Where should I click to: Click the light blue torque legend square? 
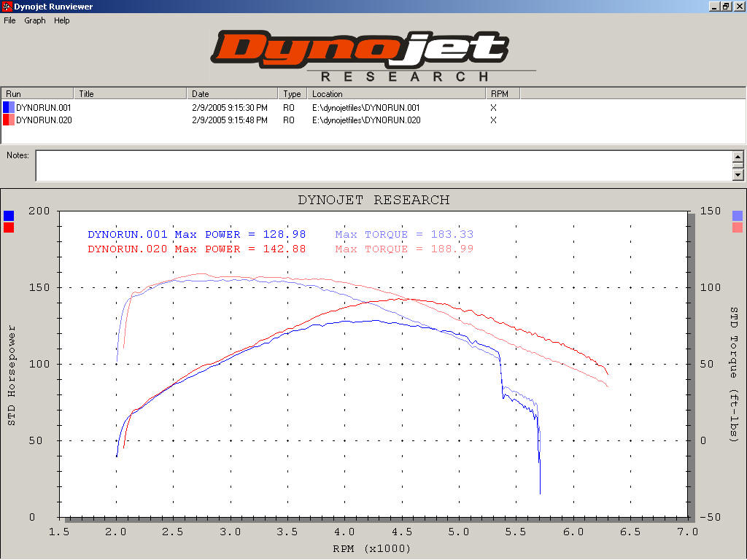pos(738,216)
